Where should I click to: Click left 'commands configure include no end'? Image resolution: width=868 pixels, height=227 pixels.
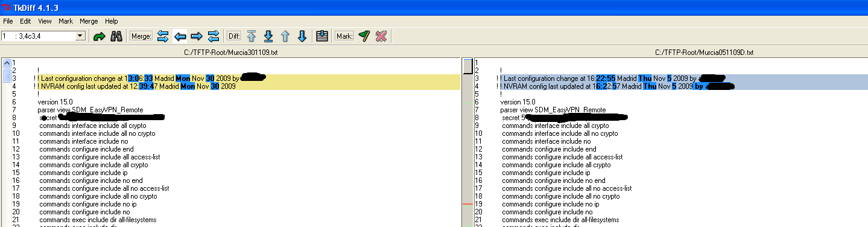click(91, 181)
